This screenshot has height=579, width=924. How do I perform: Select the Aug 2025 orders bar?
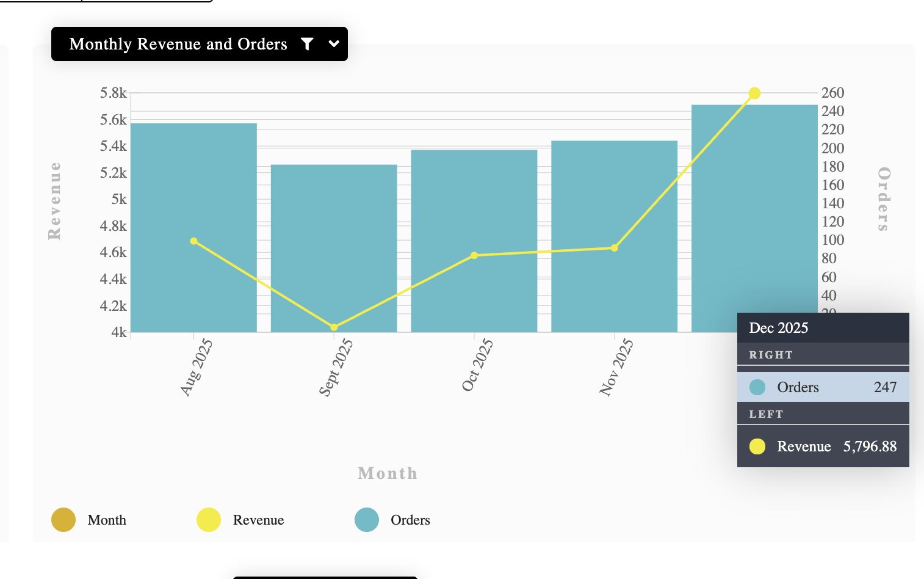coord(193,228)
